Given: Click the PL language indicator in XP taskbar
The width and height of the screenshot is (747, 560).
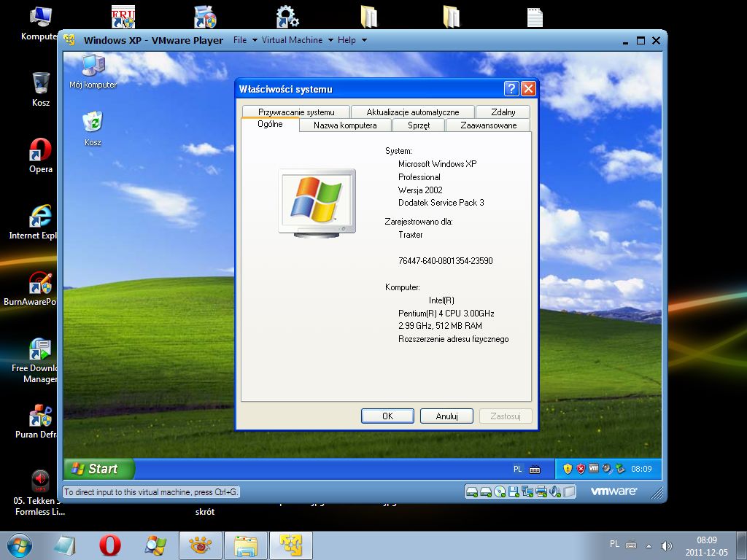Looking at the screenshot, I should click(518, 469).
